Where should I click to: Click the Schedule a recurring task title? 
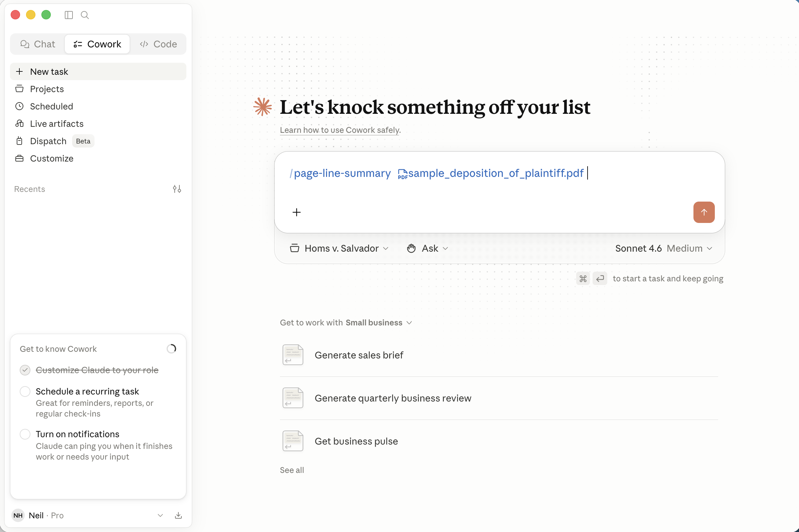point(87,391)
